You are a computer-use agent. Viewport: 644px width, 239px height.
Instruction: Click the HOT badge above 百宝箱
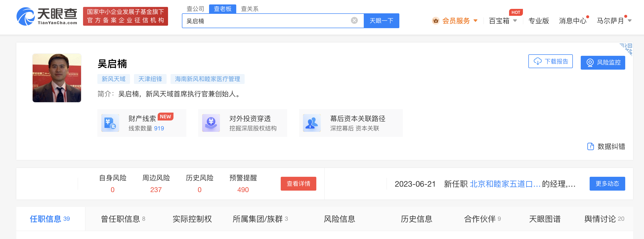click(515, 12)
